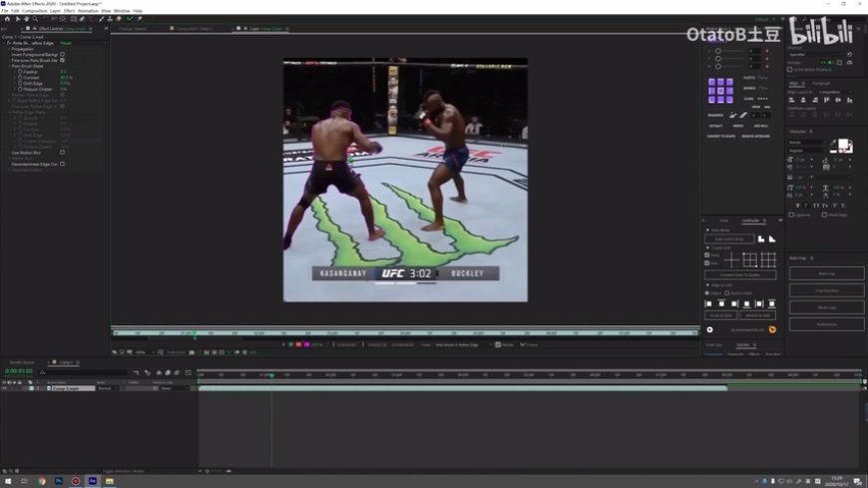
Task: Select the Zoom magnifier tool
Action: pyautogui.click(x=35, y=19)
